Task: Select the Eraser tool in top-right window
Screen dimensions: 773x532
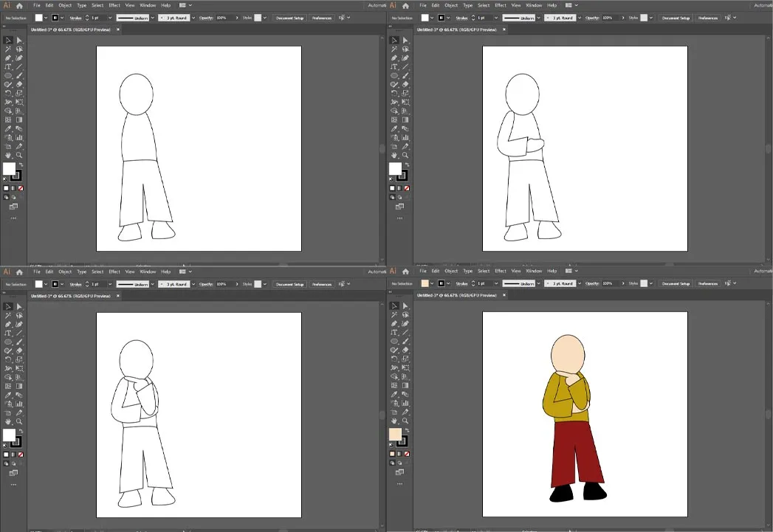Action: (405, 85)
